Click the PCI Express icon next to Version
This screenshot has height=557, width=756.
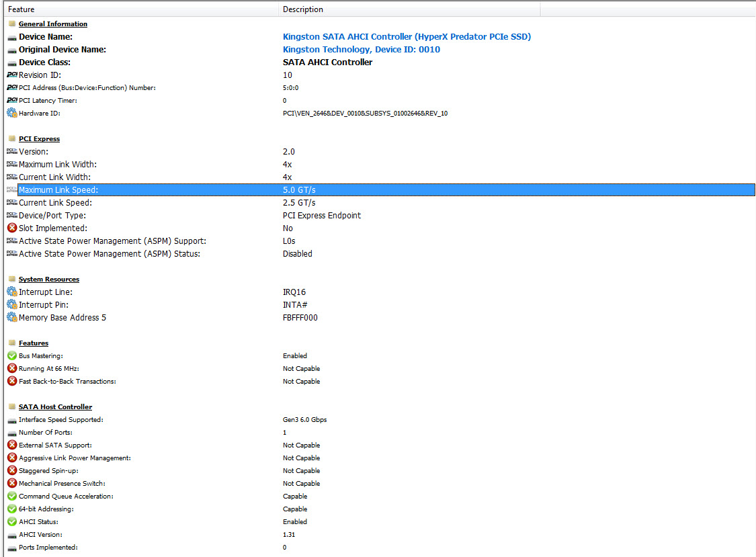(12, 151)
